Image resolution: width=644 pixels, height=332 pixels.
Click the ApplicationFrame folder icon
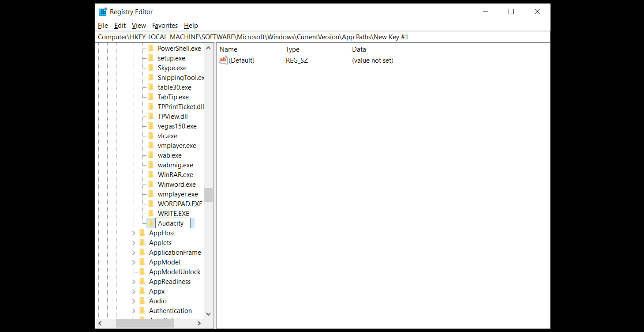tap(142, 253)
